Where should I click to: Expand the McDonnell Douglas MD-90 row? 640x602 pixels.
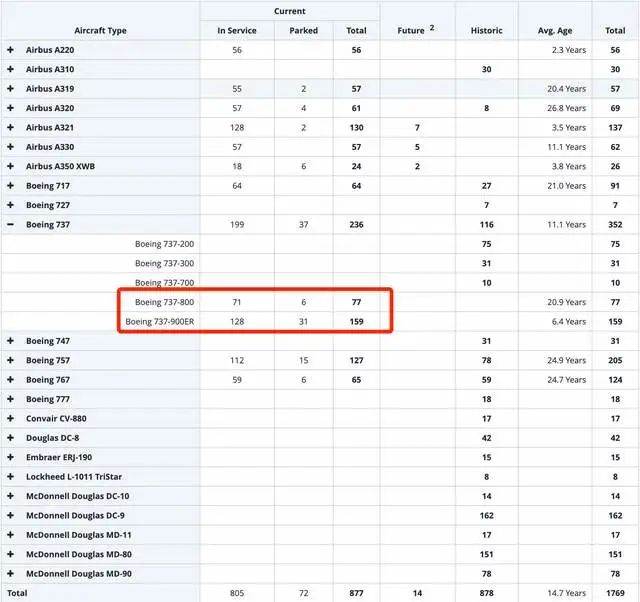point(11,573)
